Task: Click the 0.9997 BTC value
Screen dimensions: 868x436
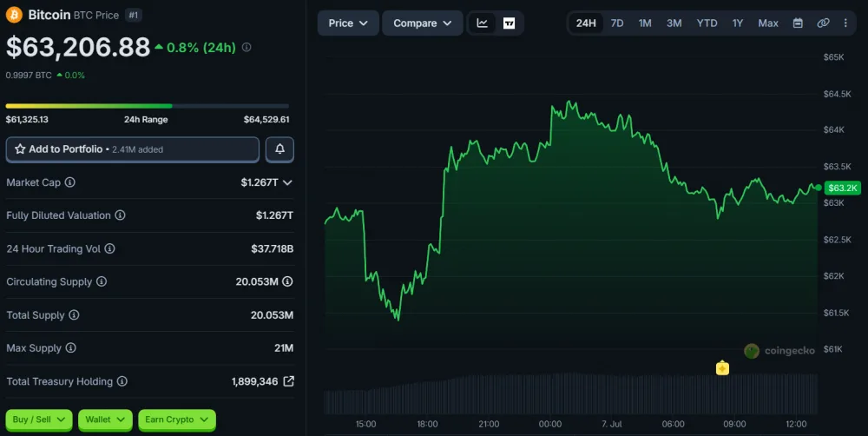Action: pos(29,76)
